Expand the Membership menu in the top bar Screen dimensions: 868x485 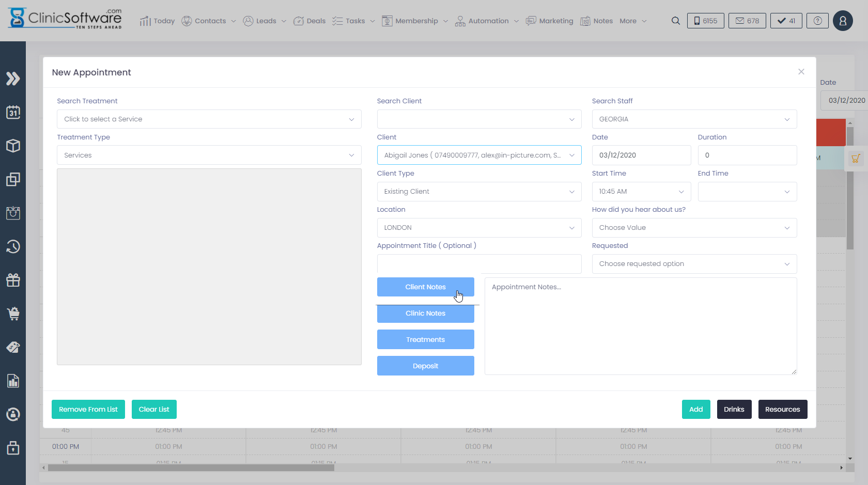pos(415,21)
